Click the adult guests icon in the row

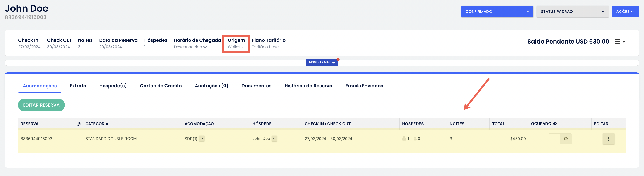pos(404,138)
